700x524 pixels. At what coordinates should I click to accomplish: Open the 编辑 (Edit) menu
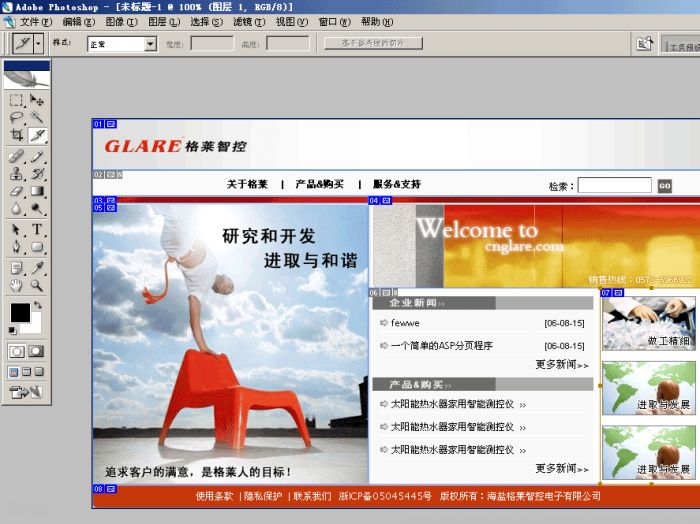[x=79, y=21]
